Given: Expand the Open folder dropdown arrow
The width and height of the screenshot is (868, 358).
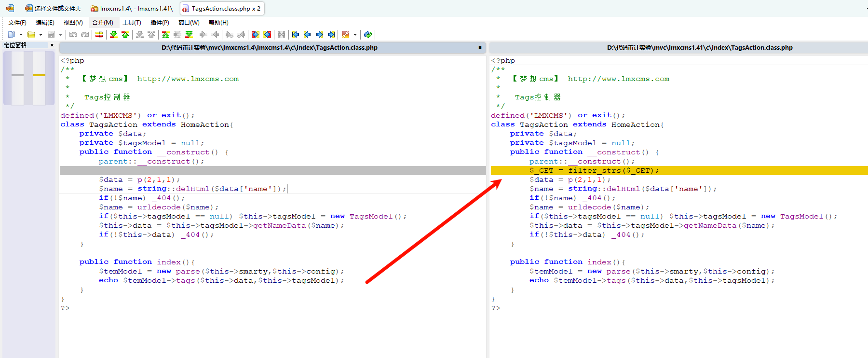Looking at the screenshot, I should click(41, 34).
